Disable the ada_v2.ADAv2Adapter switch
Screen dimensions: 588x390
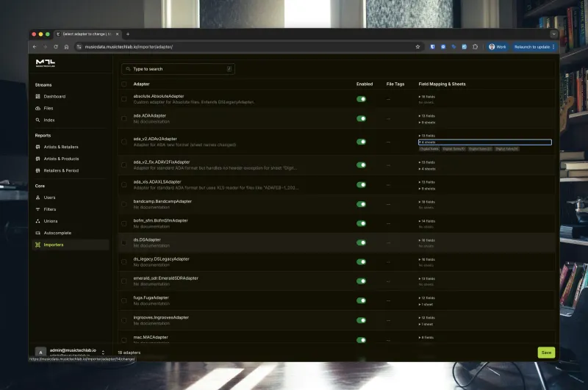coord(361,142)
